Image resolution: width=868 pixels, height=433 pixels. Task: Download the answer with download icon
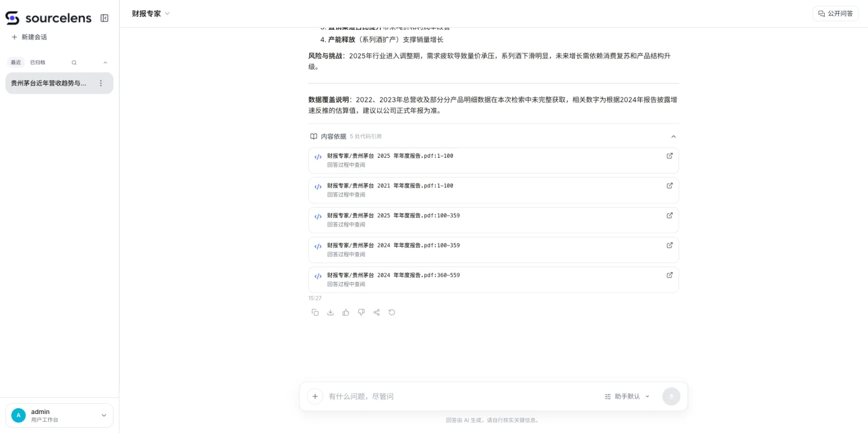(x=330, y=312)
